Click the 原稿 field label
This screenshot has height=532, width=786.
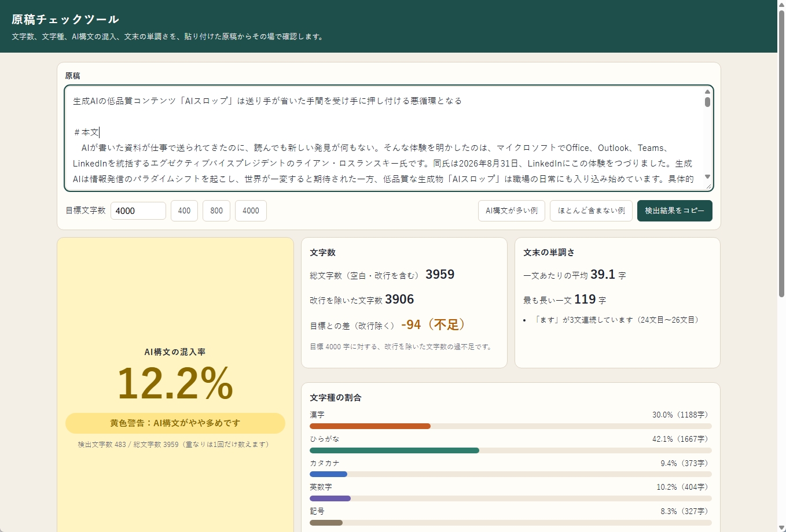pos(72,76)
